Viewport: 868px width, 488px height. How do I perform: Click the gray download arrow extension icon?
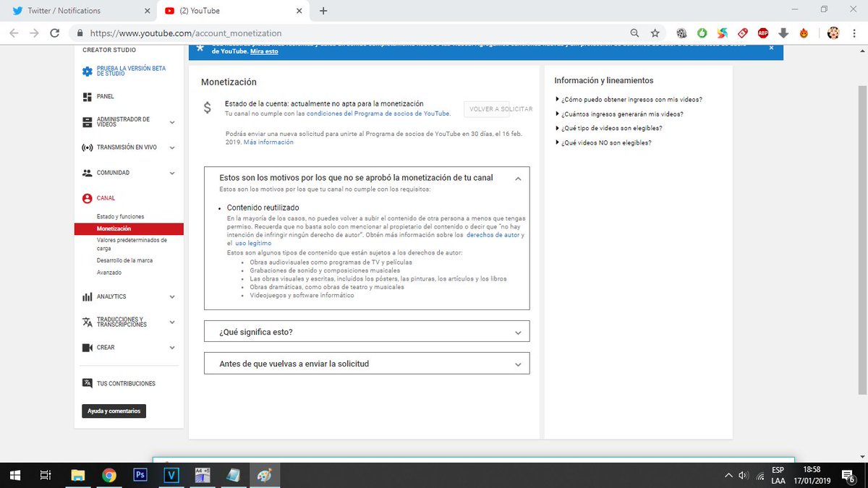[x=783, y=33]
